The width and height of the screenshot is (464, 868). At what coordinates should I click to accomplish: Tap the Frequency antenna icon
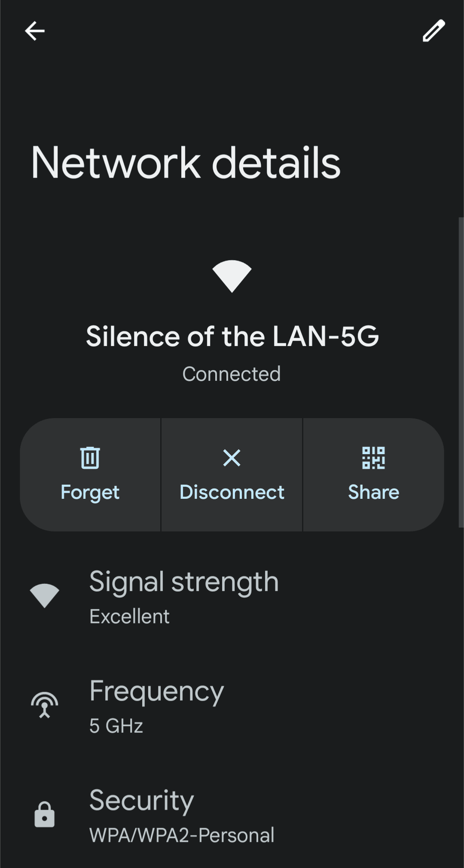(x=44, y=704)
